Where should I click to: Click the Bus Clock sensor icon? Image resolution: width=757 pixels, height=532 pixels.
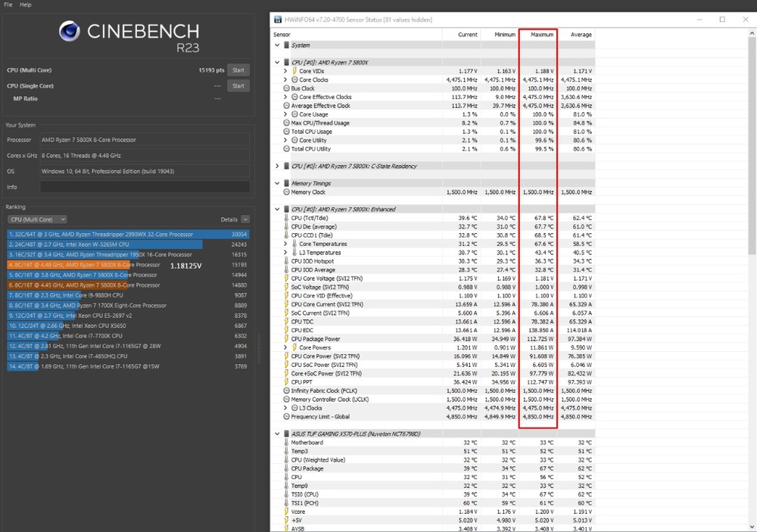286,89
